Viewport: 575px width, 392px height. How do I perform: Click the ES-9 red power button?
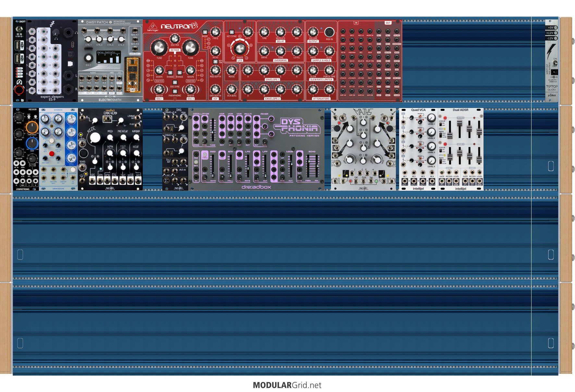pos(19,90)
